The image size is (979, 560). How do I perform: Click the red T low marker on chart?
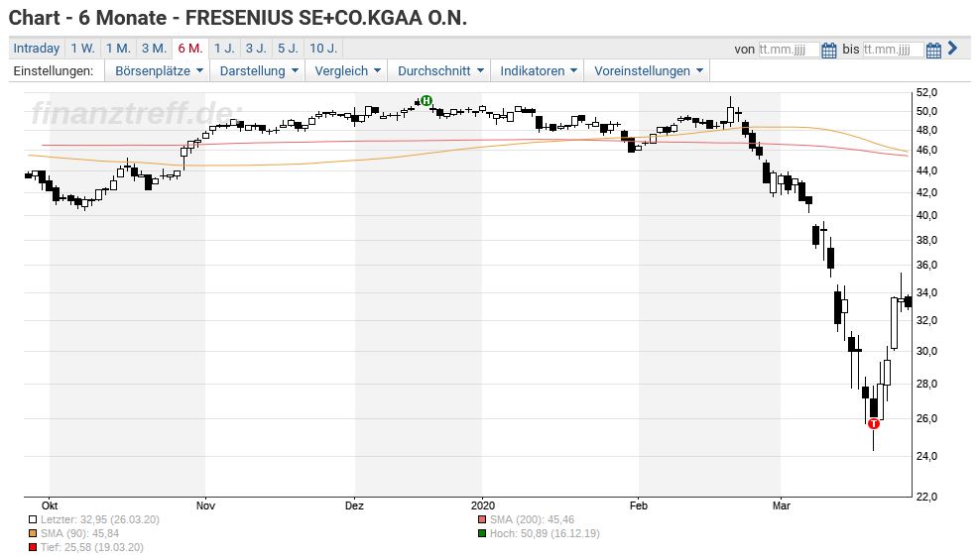(874, 423)
